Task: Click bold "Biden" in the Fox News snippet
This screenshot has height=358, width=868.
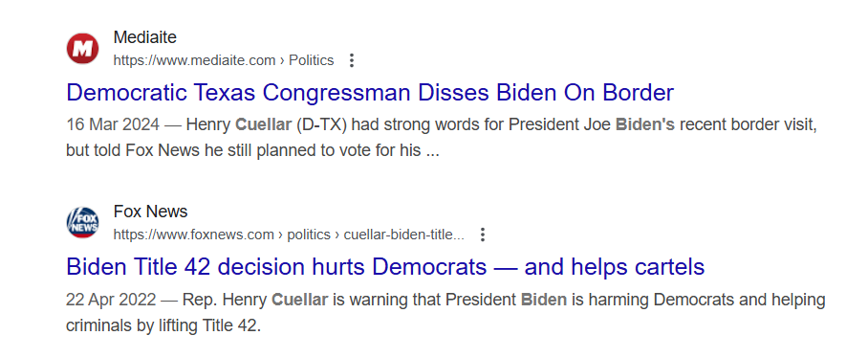Action: coord(544,300)
